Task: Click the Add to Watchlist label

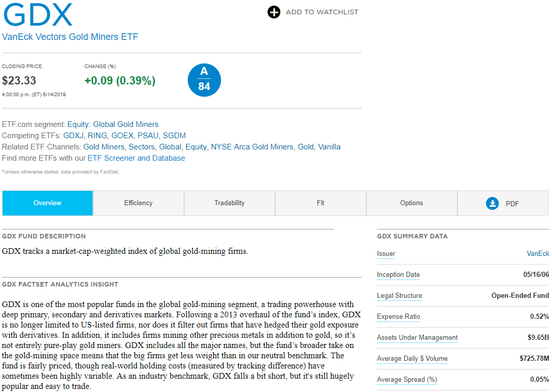Action: 322,12
